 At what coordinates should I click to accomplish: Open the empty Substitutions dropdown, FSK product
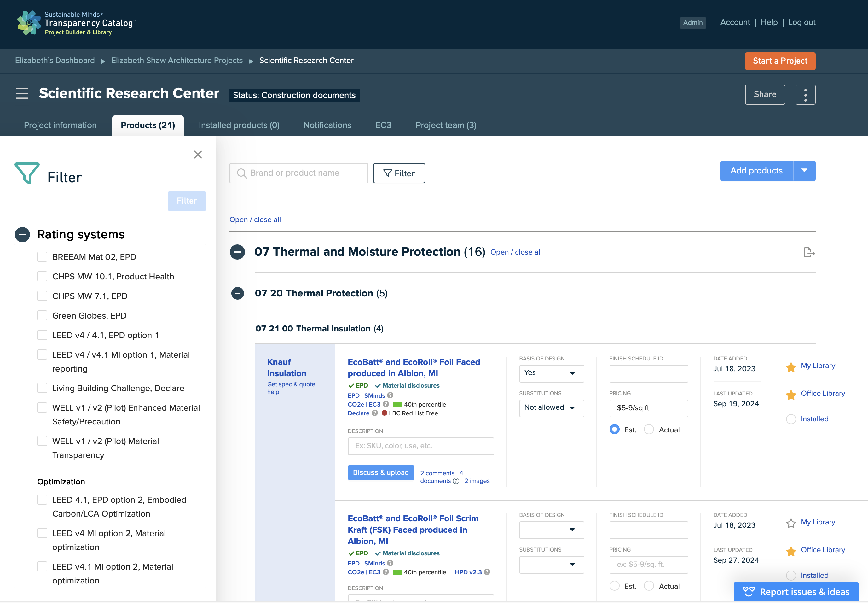(x=551, y=565)
